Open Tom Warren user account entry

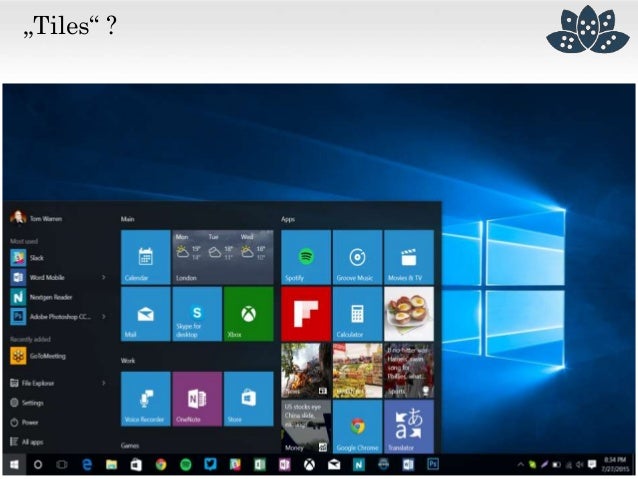click(x=37, y=218)
